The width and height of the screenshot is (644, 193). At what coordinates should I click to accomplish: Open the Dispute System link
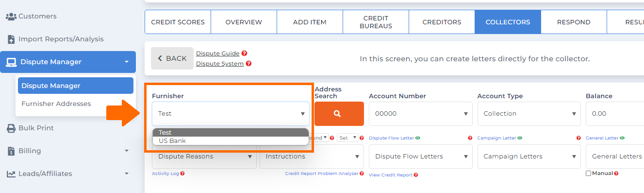220,64
